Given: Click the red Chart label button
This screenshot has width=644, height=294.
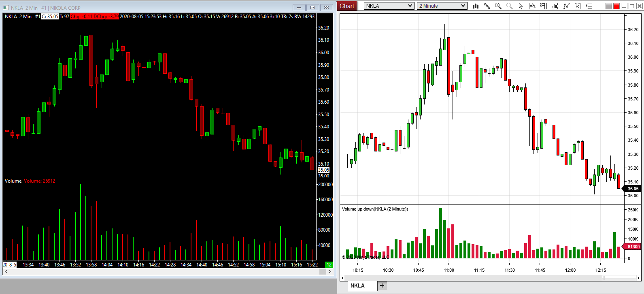Looking at the screenshot, I should (347, 6).
